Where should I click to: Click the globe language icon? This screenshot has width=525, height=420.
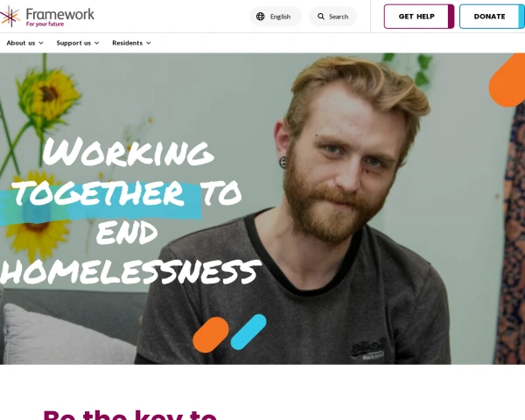(260, 17)
